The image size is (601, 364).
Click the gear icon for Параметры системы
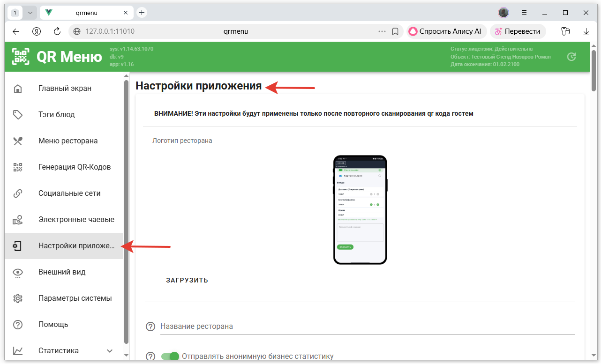18,298
